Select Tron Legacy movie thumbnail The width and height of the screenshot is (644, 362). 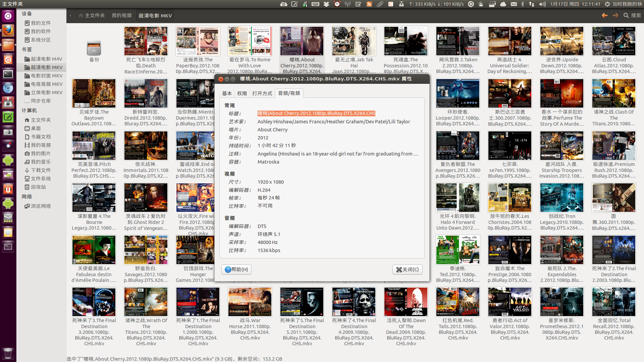click(x=562, y=198)
